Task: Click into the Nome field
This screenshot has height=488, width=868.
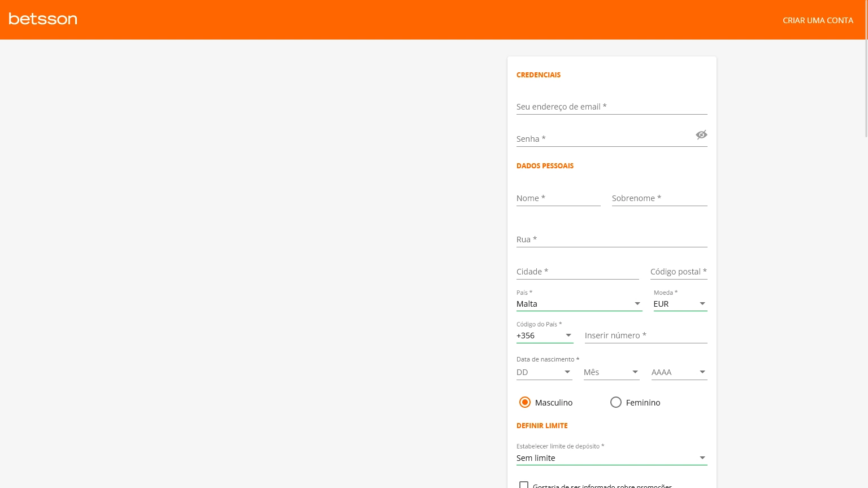Action: (x=558, y=198)
